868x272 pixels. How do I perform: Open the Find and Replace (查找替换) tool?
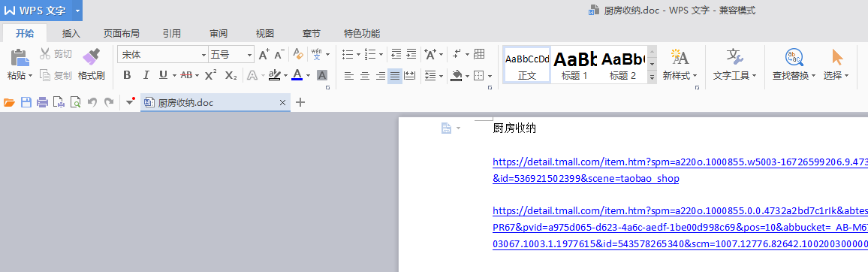pyautogui.click(x=794, y=65)
